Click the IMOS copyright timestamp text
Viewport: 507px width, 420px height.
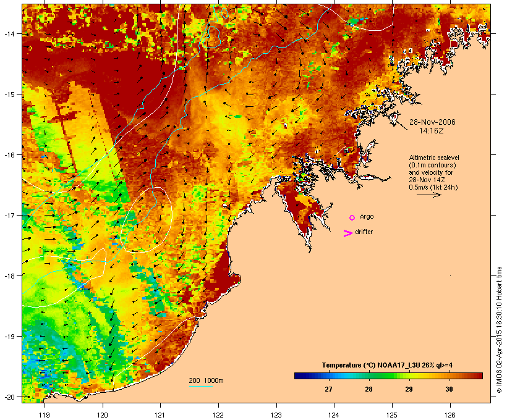click(499, 330)
